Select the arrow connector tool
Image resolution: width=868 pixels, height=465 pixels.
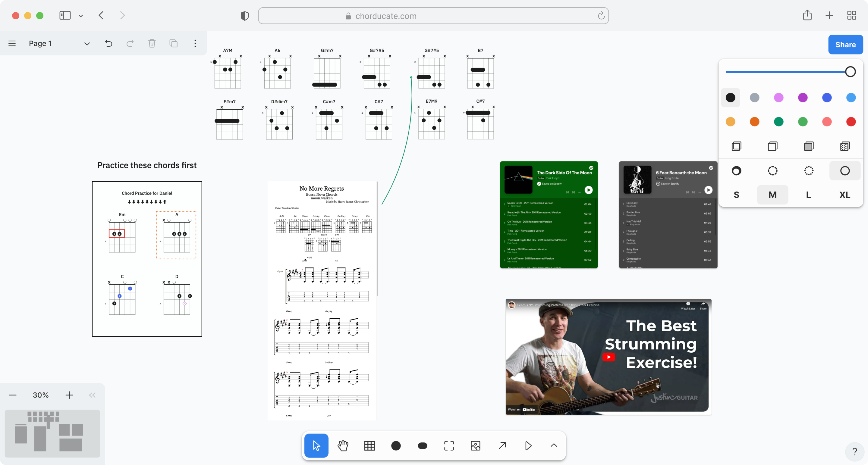pos(502,446)
